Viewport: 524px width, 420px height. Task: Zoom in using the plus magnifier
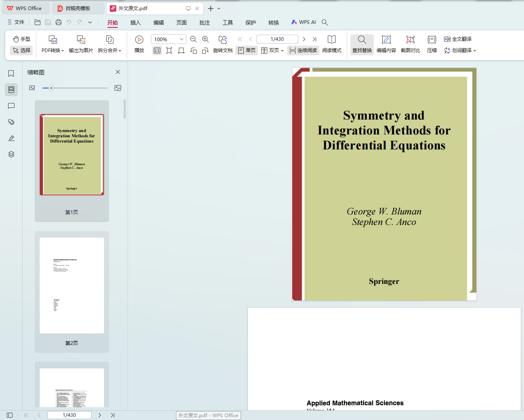coord(205,39)
